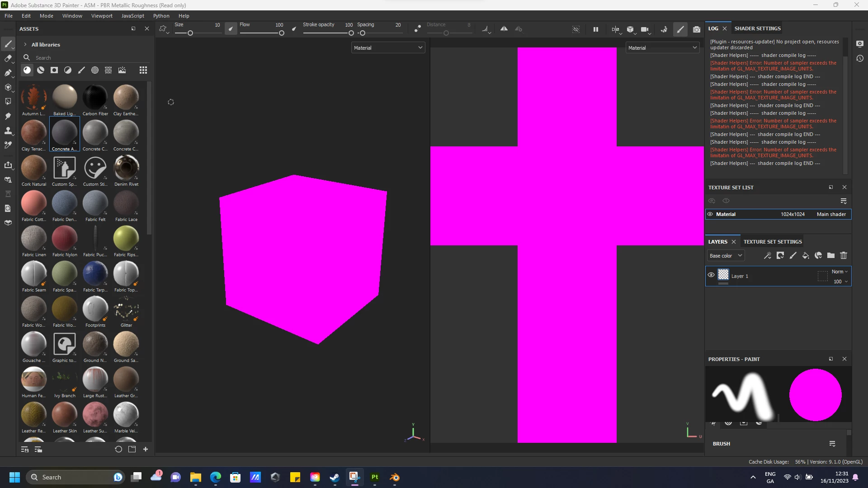Select the Carbon Fiber material thumbnail
The height and width of the screenshot is (488, 868).
coord(95,97)
